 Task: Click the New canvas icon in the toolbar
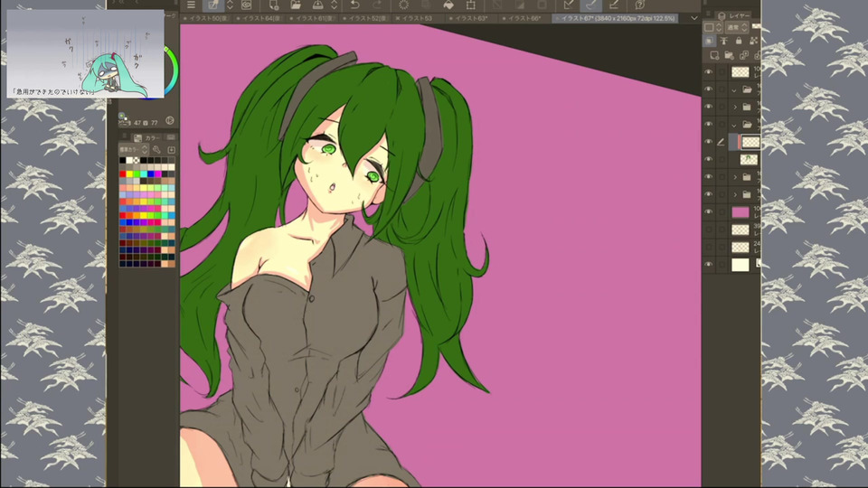tap(274, 5)
